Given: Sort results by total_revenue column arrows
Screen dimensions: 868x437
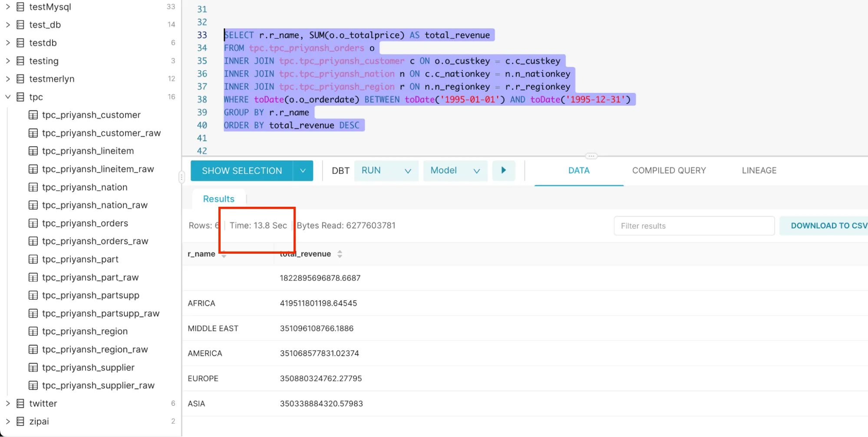Looking at the screenshot, I should (x=340, y=254).
